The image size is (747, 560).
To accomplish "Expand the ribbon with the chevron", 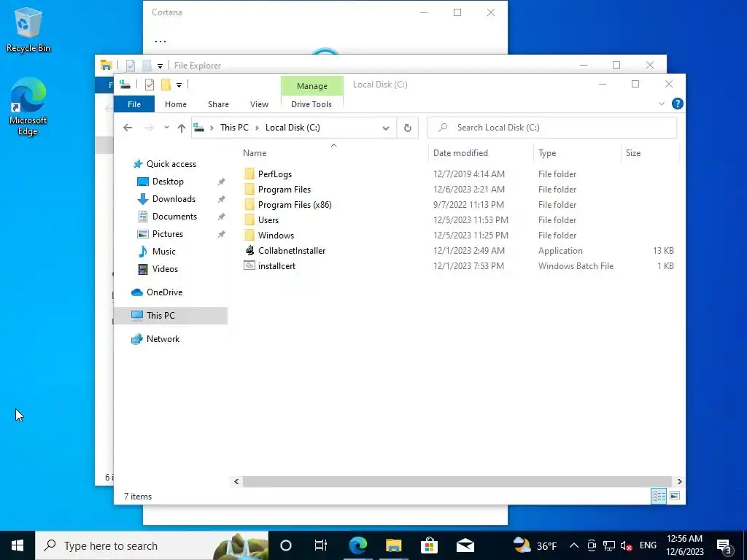I will (661, 104).
